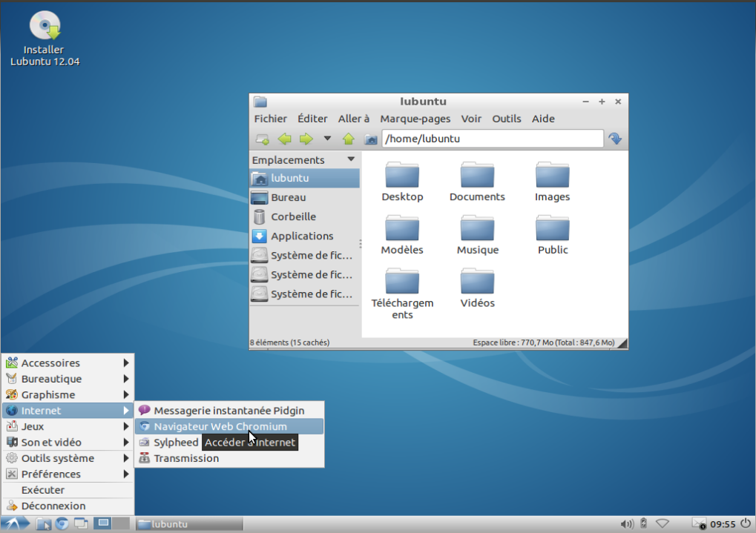
Task: Select the Installer Lubuntu 12.04 desktop icon
Action: 45,39
